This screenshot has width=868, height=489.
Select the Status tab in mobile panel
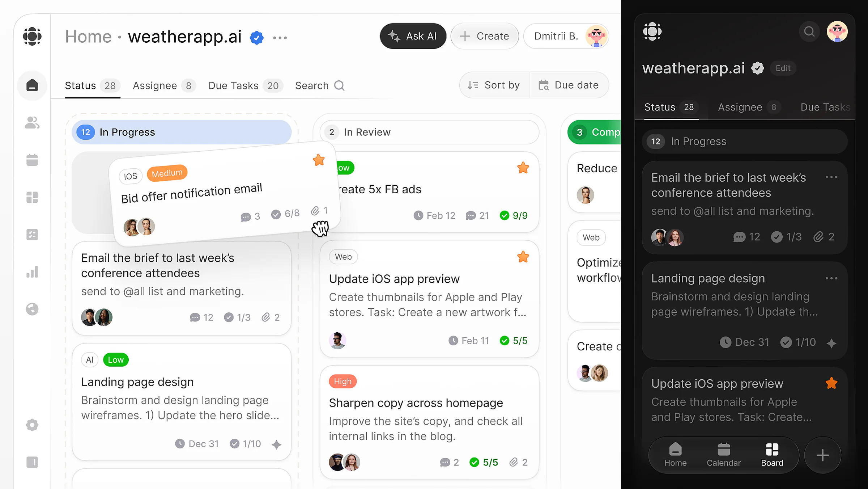[671, 107]
